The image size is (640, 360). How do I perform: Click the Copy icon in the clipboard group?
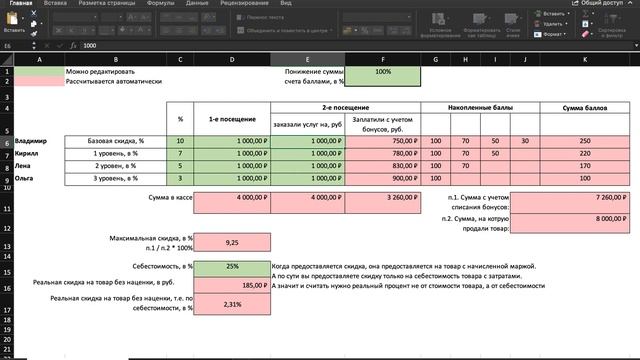point(34,24)
